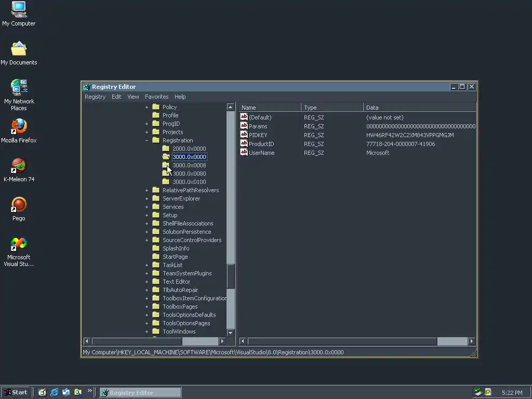The image size is (532, 399).
Task: Select the SplashInfo key
Action: (176, 248)
